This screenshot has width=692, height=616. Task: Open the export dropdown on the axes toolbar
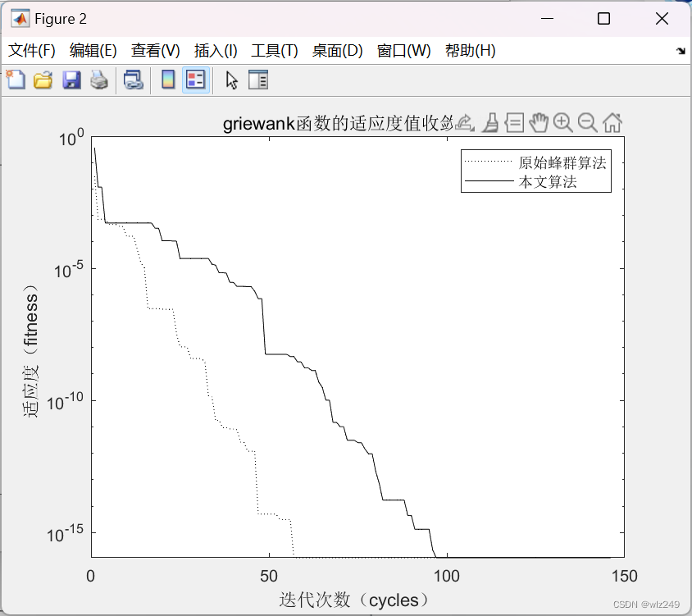click(463, 123)
